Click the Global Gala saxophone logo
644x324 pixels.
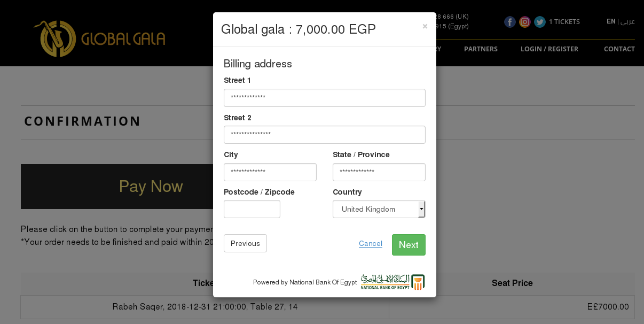pos(99,38)
